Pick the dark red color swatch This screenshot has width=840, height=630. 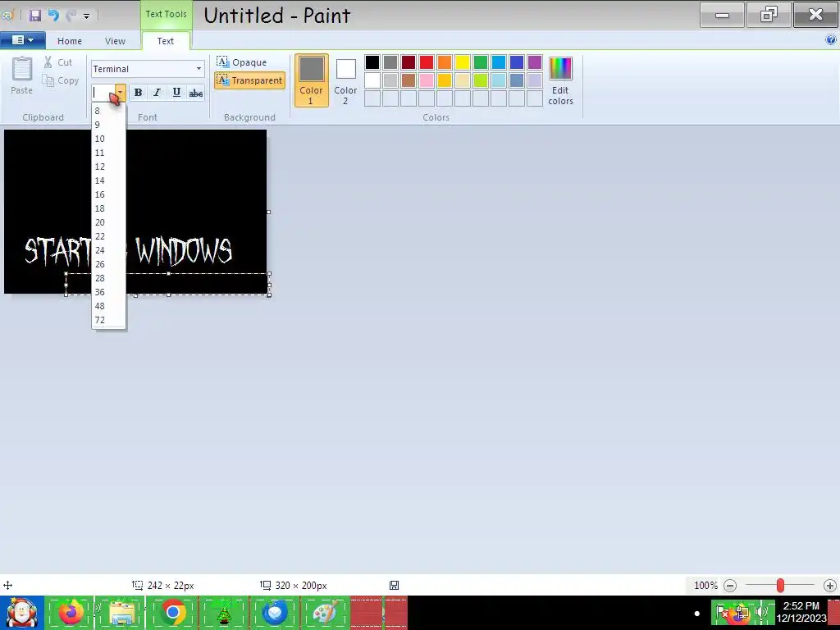[409, 62]
